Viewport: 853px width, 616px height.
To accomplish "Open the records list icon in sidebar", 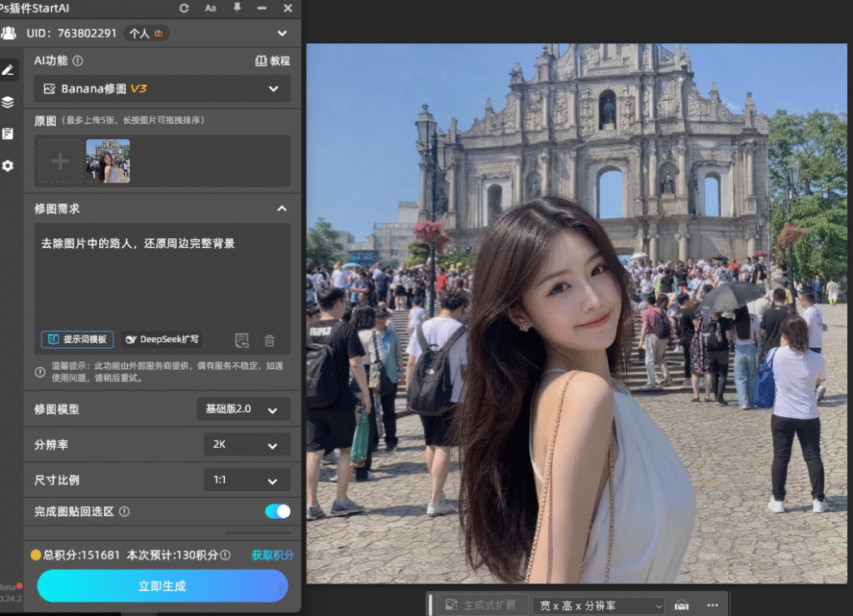I will click(x=8, y=133).
